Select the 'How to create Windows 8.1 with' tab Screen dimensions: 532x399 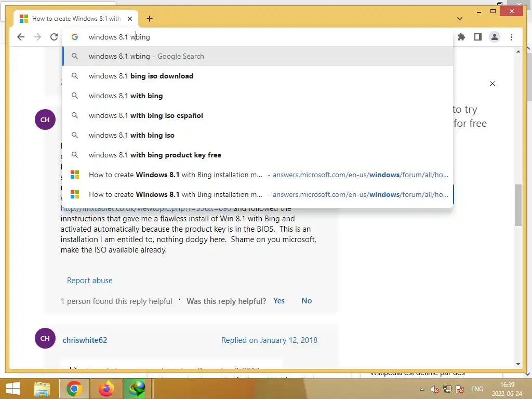pyautogui.click(x=76, y=19)
